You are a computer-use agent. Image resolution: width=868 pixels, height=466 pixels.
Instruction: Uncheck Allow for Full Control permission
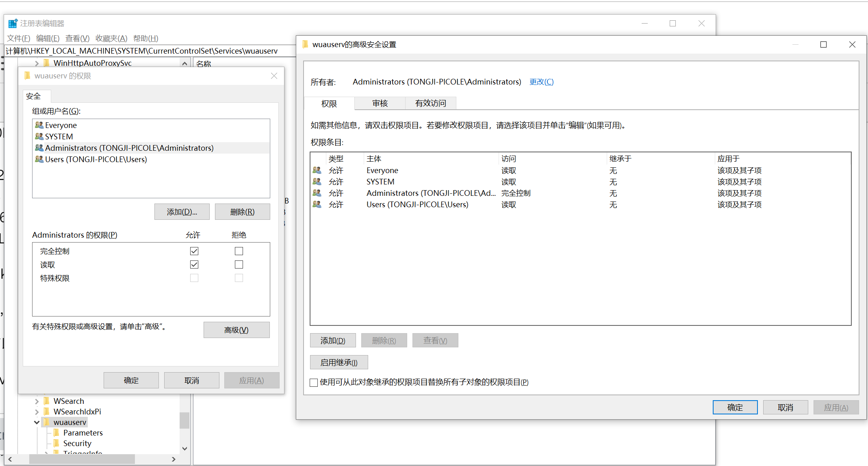point(194,251)
